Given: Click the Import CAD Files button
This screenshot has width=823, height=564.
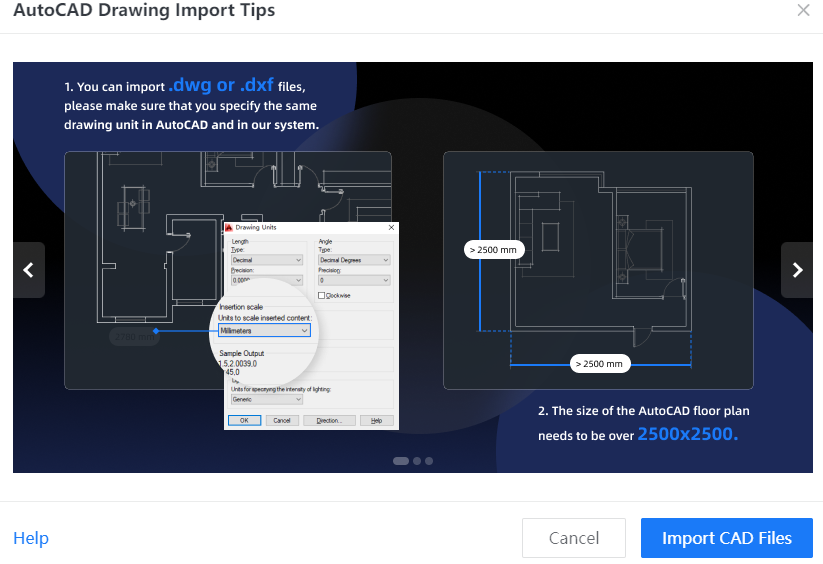Looking at the screenshot, I should pos(726,538).
